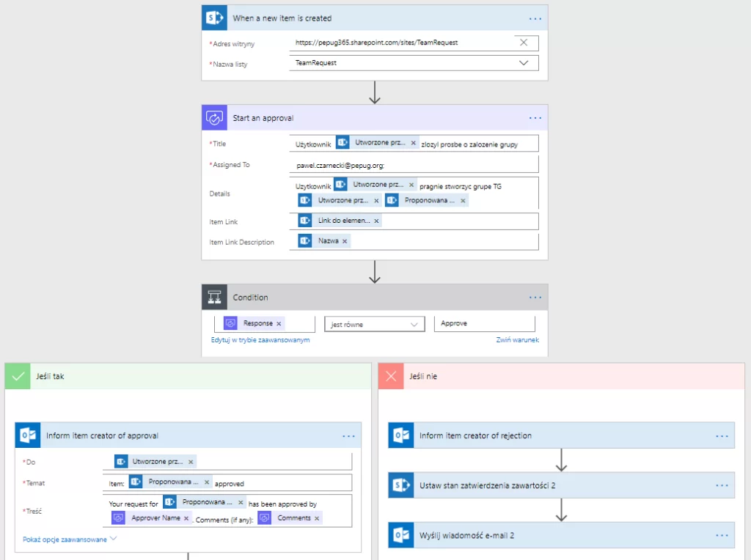
Task: Click SharePoint icon on Ustaw stan zatwierdzenia
Action: (401, 485)
